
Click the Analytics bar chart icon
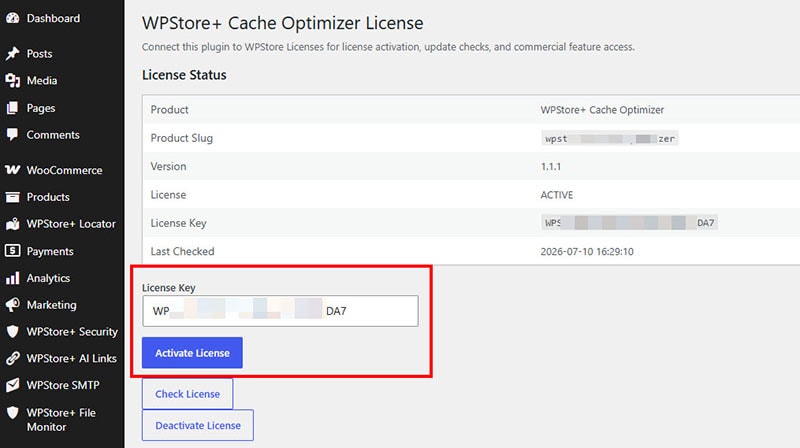pyautogui.click(x=13, y=278)
